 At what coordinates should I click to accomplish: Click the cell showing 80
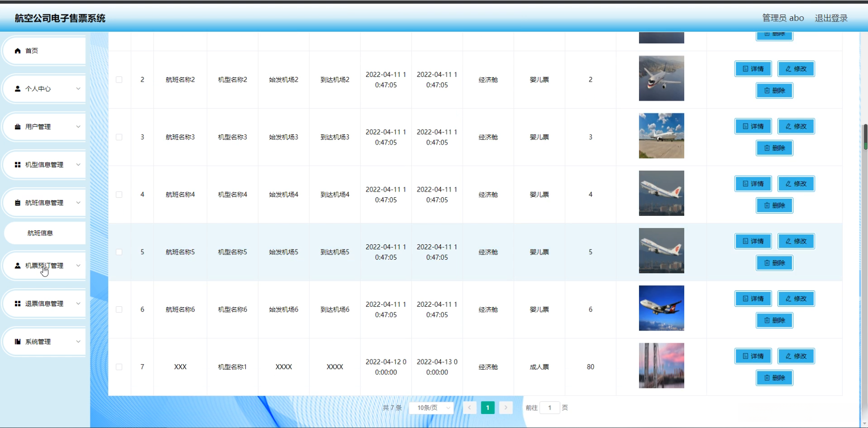click(x=590, y=367)
